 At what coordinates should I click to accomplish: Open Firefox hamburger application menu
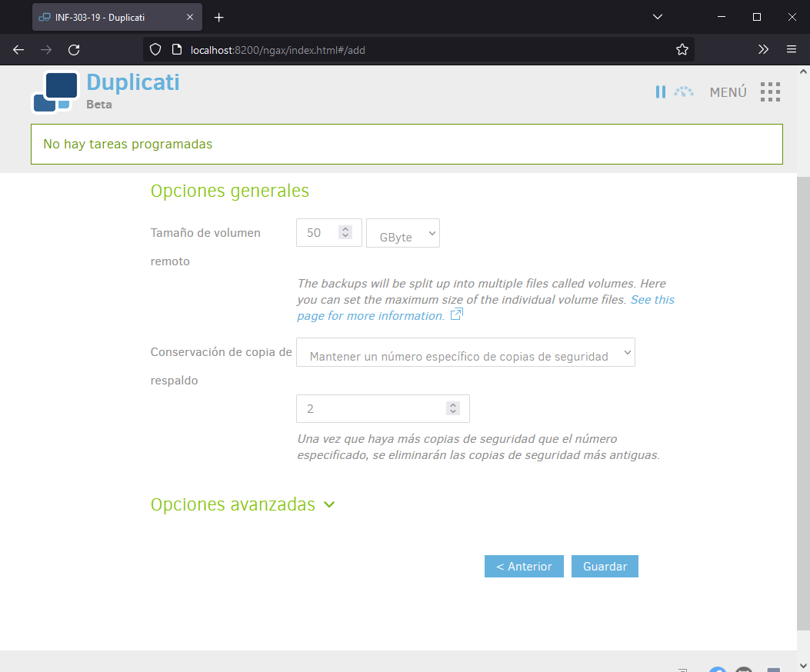pyautogui.click(x=791, y=50)
